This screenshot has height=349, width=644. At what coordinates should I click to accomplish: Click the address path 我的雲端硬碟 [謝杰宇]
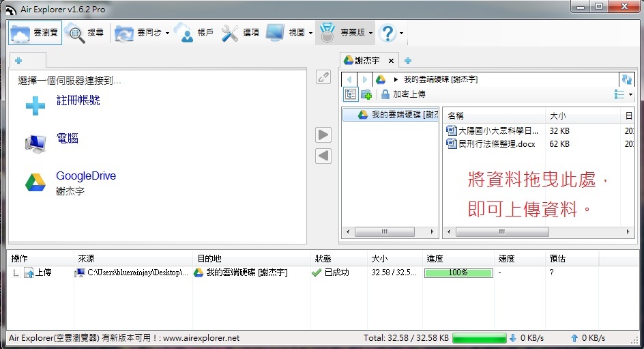point(441,79)
